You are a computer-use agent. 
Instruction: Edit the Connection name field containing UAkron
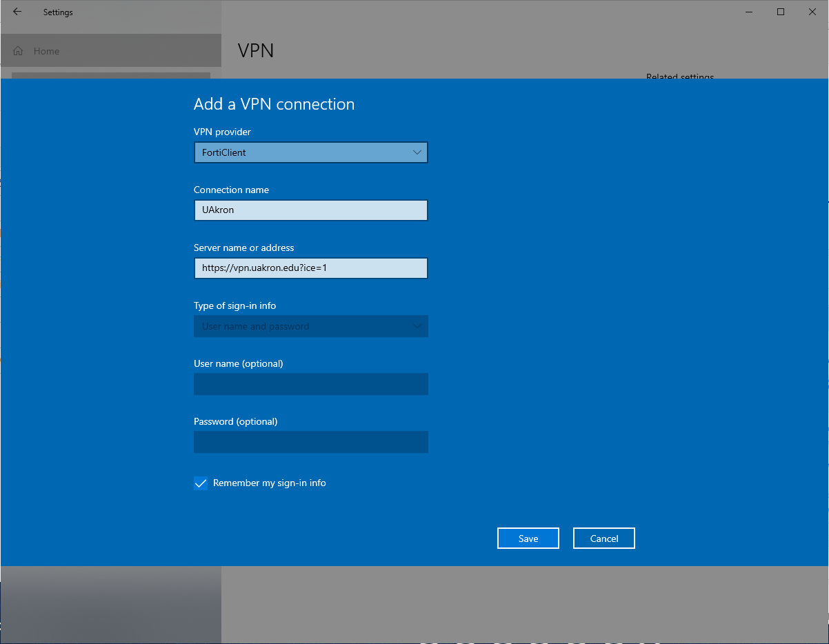(311, 210)
